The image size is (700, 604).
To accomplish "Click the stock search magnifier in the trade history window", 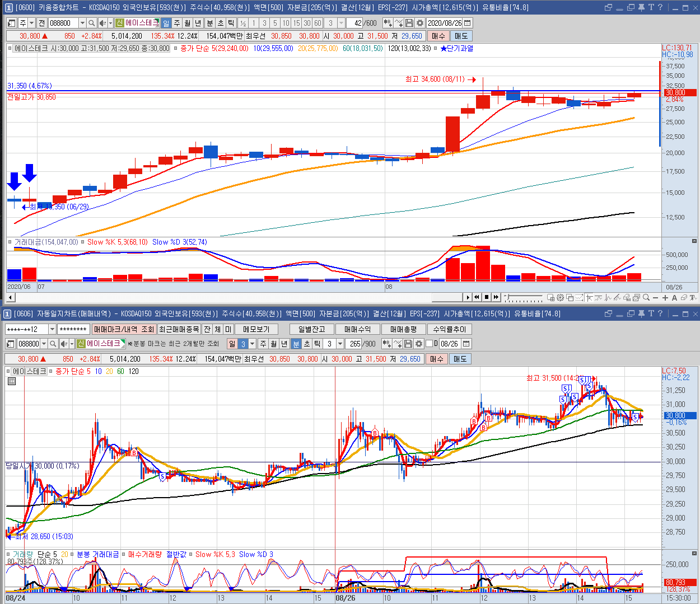I will point(53,344).
